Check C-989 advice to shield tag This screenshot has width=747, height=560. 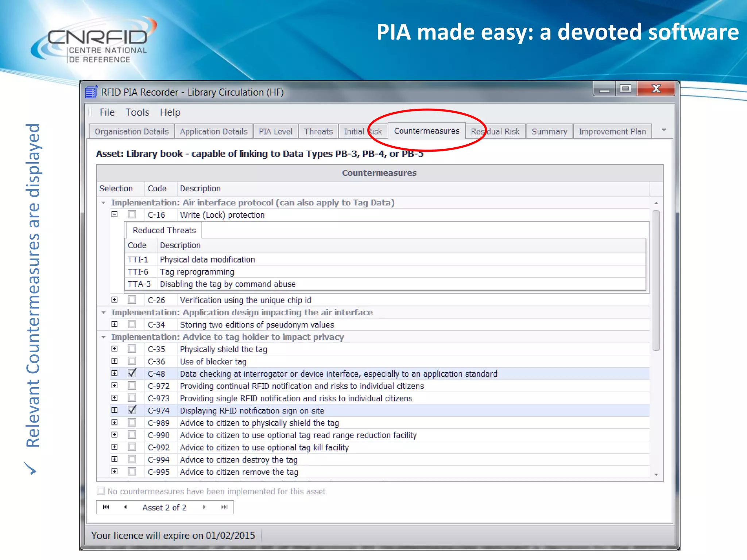[x=132, y=423]
